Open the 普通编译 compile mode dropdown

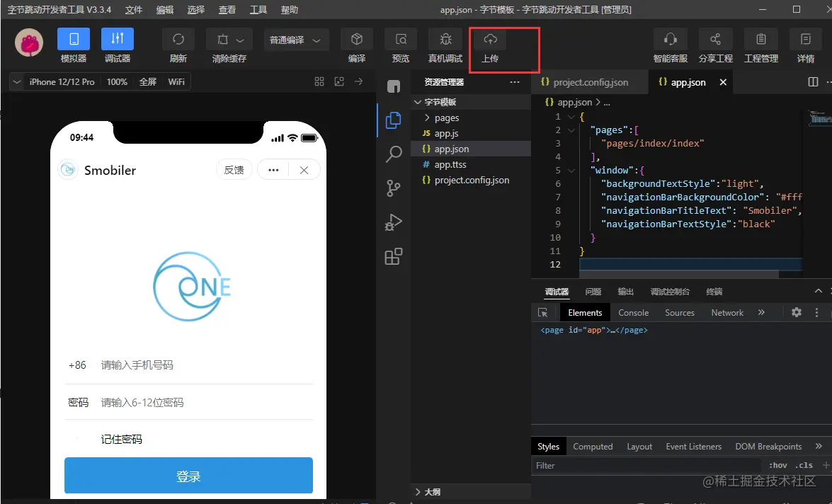coord(295,40)
